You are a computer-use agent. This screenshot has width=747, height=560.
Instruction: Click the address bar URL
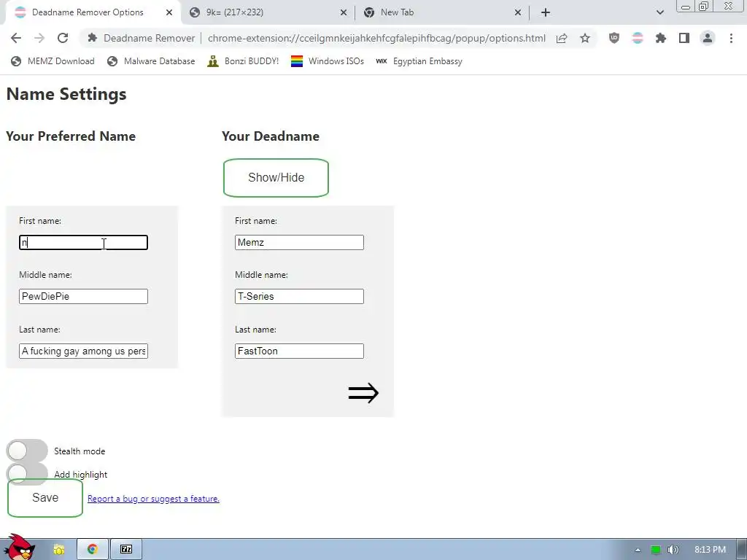376,38
